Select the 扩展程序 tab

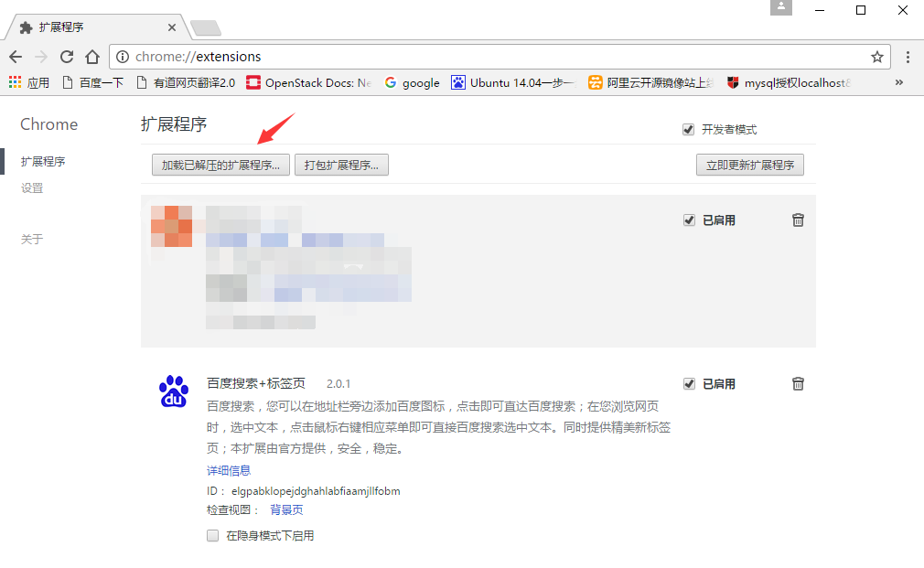point(97,27)
